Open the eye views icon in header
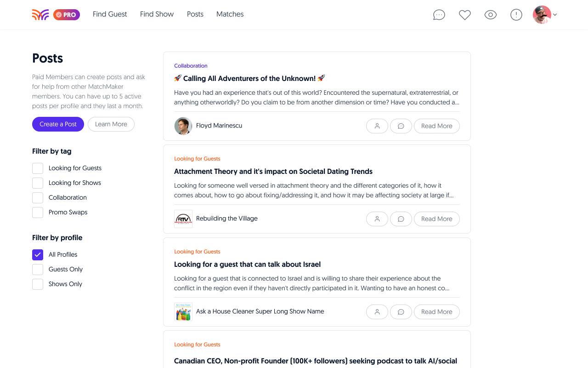This screenshot has height=368, width=588. 491,15
